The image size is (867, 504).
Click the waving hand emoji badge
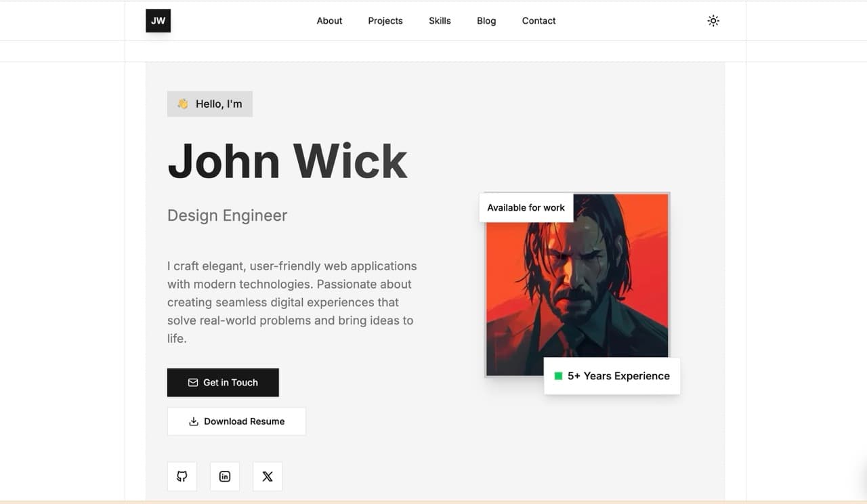[x=182, y=104]
